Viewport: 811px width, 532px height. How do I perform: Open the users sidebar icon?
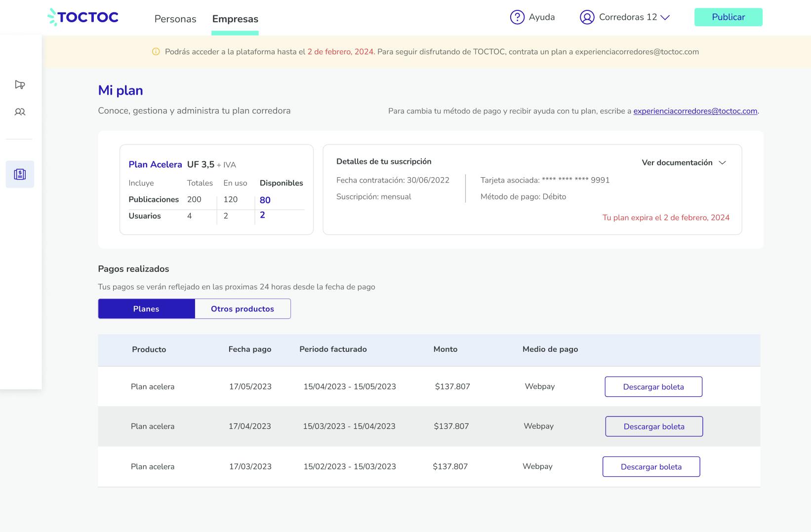tap(20, 112)
